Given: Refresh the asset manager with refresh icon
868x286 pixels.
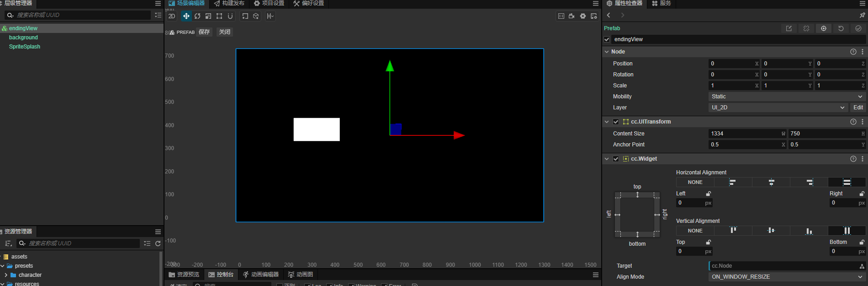Looking at the screenshot, I should click(158, 243).
